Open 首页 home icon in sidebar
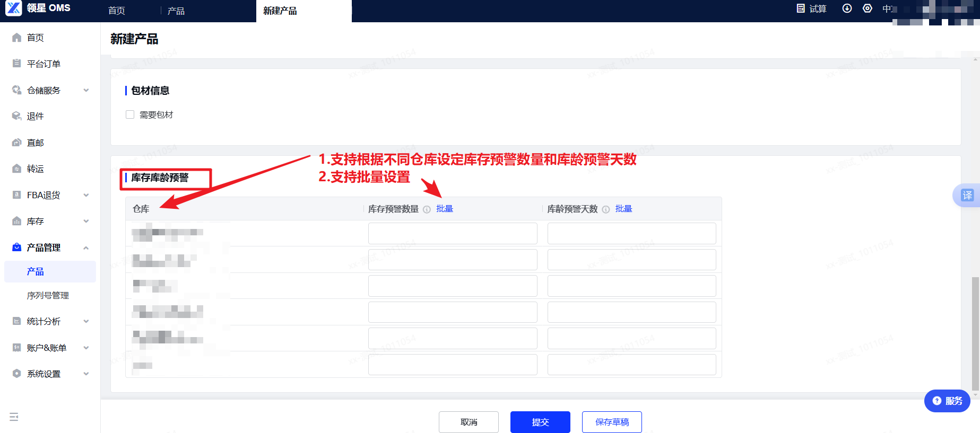The image size is (980, 433). coord(17,38)
